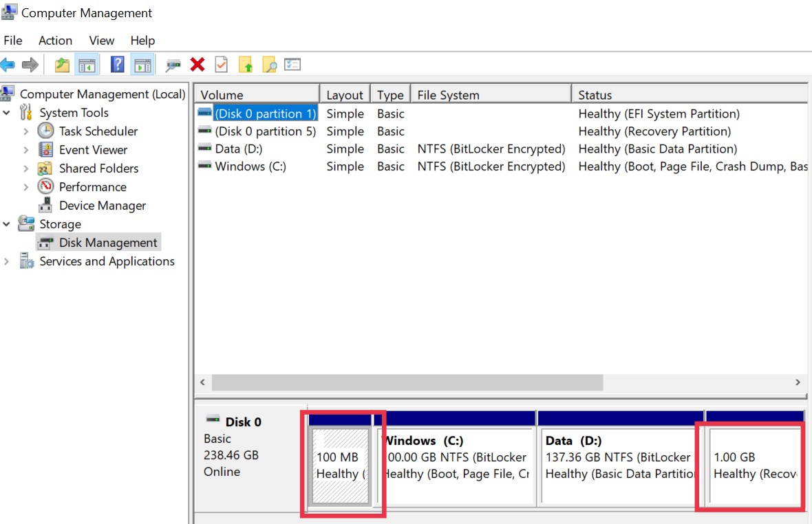The image size is (812, 524).
Task: Click the Up One Level folder icon
Action: [x=62, y=65]
